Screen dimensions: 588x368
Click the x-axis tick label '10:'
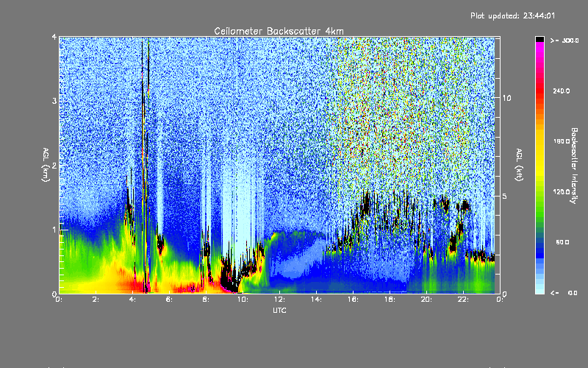click(x=243, y=300)
